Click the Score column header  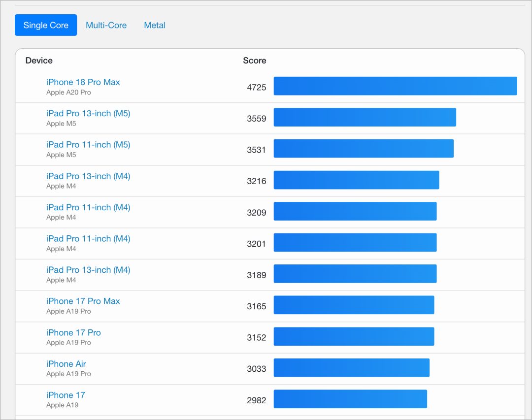tap(255, 61)
